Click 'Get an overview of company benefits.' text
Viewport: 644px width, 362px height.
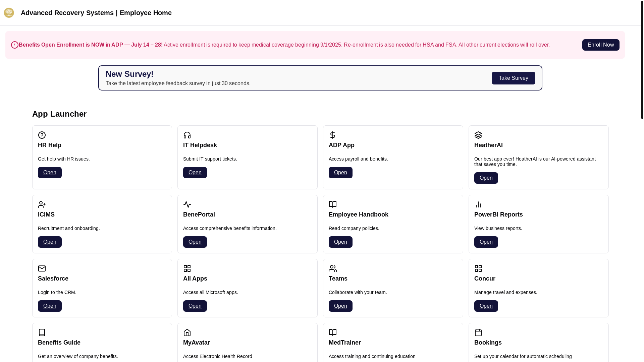[x=78, y=356]
